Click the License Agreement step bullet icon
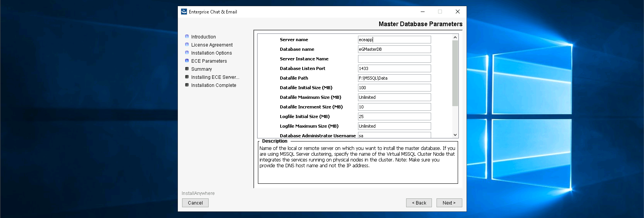This screenshot has height=218, width=644. click(x=187, y=45)
